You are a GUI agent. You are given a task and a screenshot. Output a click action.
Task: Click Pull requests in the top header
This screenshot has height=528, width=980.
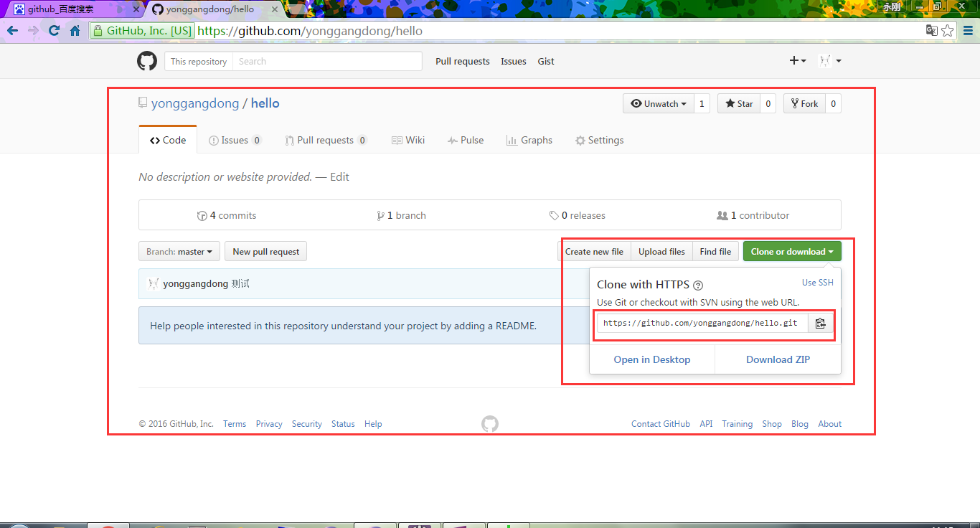click(463, 62)
